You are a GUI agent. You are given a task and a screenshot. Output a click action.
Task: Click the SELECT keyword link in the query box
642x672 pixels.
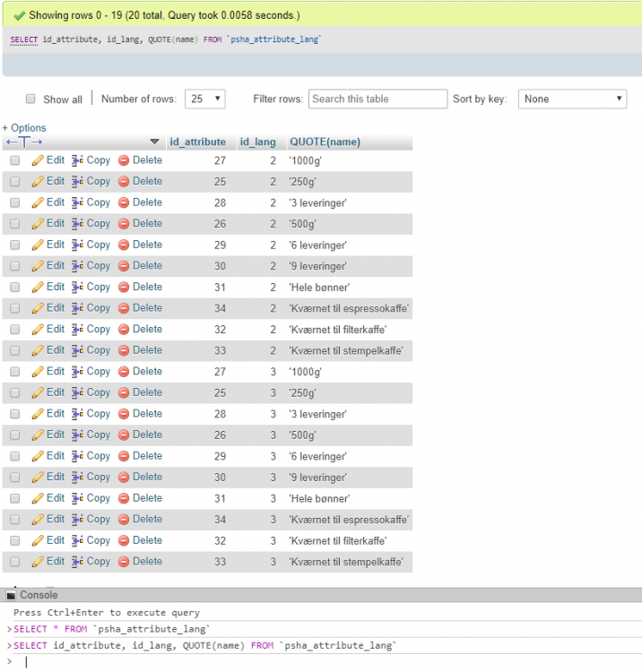(x=24, y=39)
